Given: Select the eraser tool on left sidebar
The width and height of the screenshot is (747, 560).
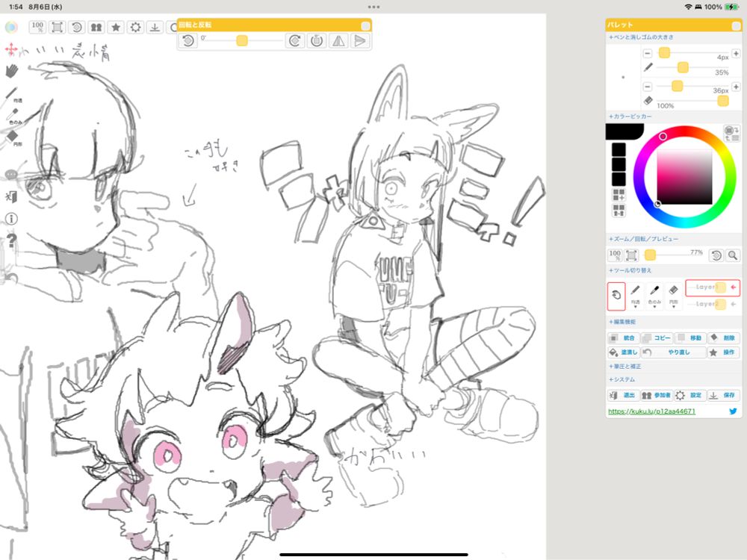Looking at the screenshot, I should pos(12,137).
